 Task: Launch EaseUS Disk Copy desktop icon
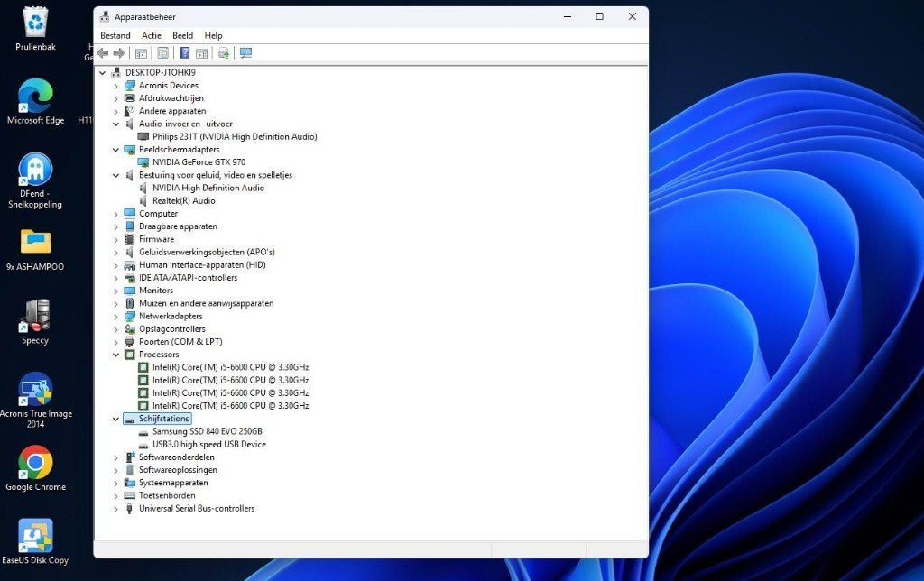[x=35, y=541]
